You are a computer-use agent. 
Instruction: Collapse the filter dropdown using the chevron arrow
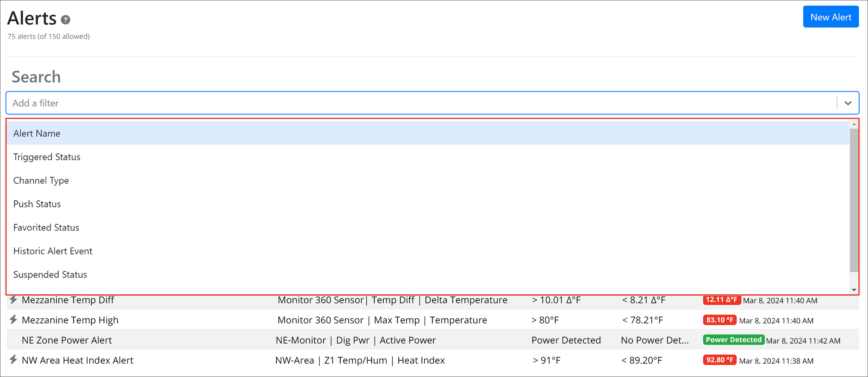click(x=848, y=103)
